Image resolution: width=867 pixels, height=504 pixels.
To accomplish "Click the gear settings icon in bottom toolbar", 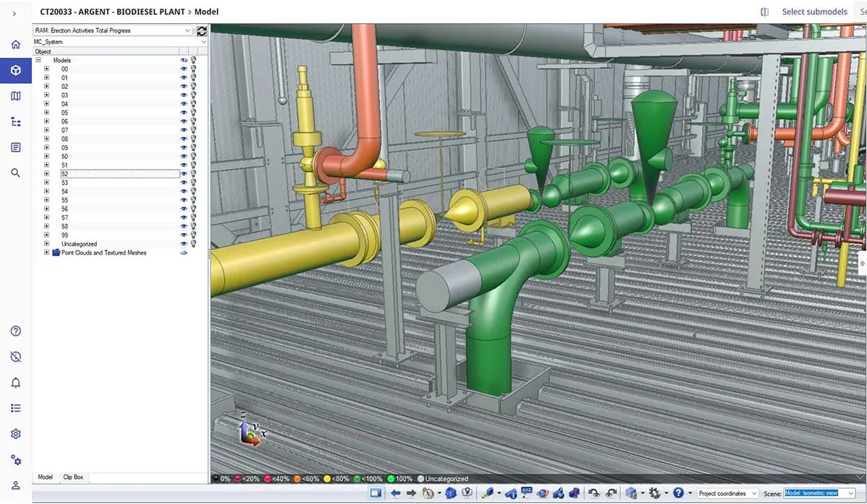I will coord(655,493).
